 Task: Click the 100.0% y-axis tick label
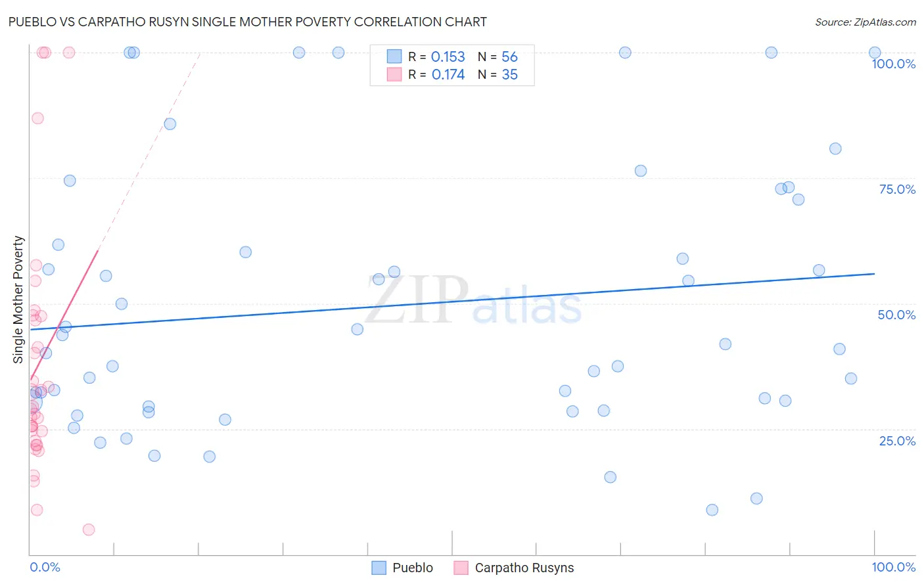[894, 64]
